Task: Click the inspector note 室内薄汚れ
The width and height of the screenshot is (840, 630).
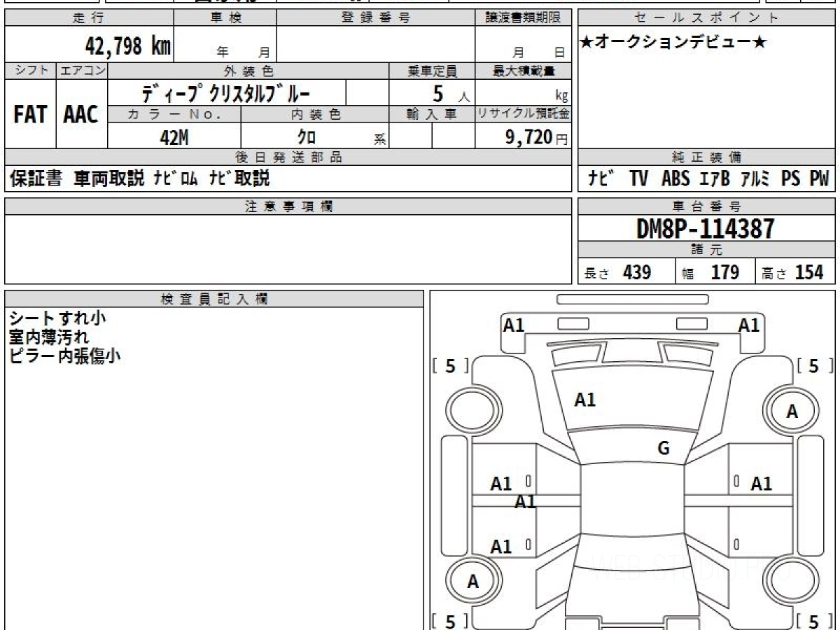Action: coord(49,337)
